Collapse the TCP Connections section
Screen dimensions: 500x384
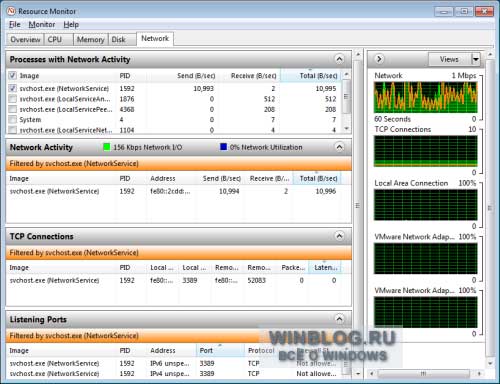pos(339,236)
